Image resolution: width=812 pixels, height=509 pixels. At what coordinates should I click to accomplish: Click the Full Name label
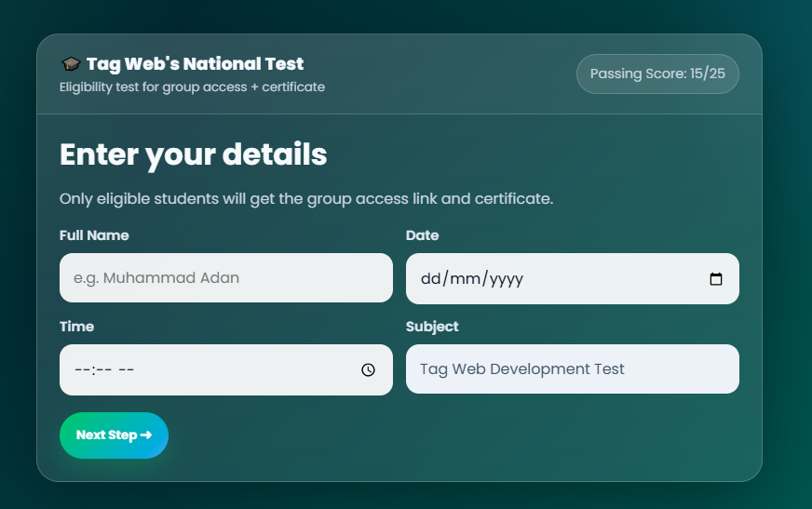(x=94, y=235)
